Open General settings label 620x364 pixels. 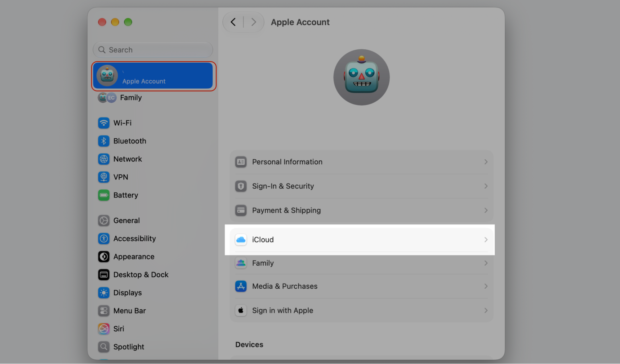(x=127, y=220)
